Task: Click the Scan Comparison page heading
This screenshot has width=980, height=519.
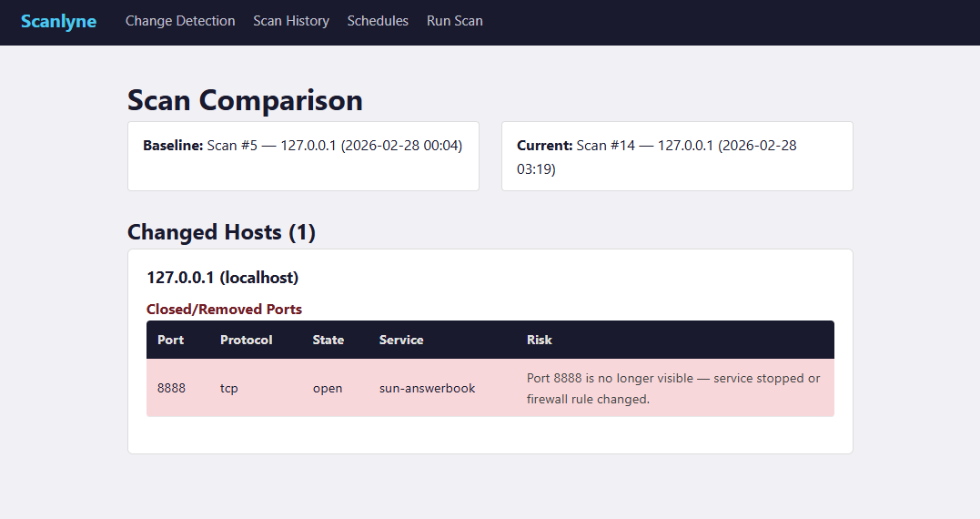Action: (245, 100)
